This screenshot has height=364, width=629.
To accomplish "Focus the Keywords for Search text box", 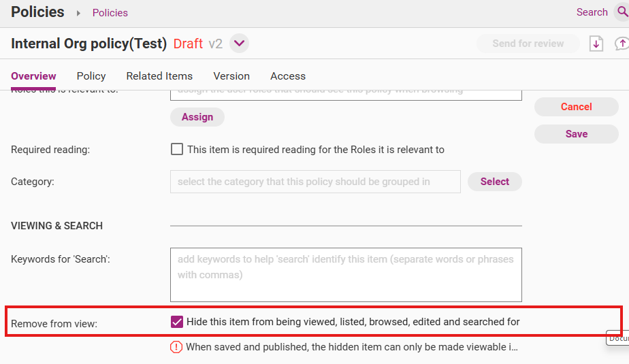I will coord(346,274).
